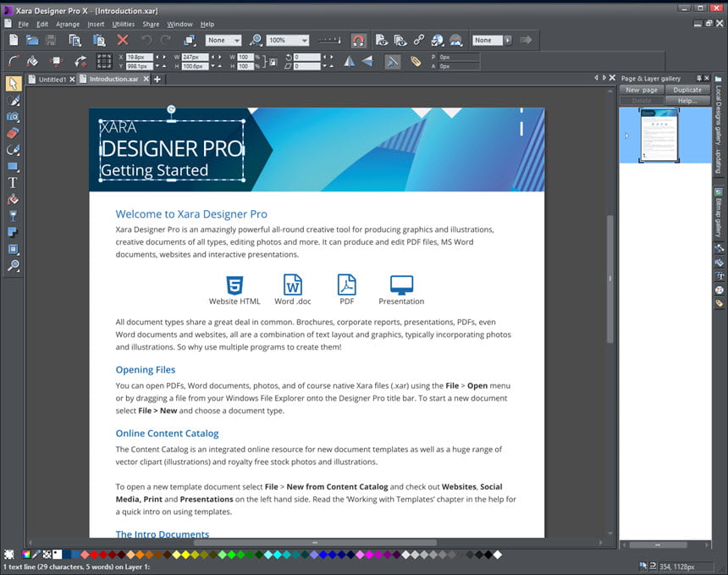Screen dimensions: 728x575
Task: Open the arrange order flyout icon
Action: coord(190,41)
